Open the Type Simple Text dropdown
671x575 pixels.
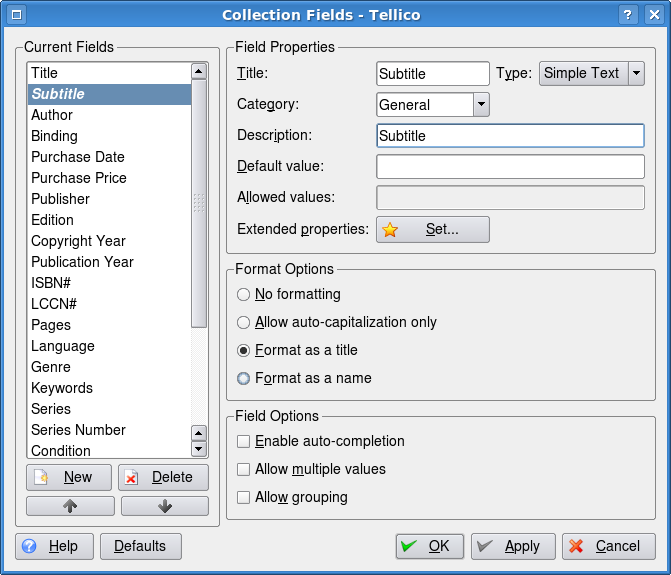point(592,74)
